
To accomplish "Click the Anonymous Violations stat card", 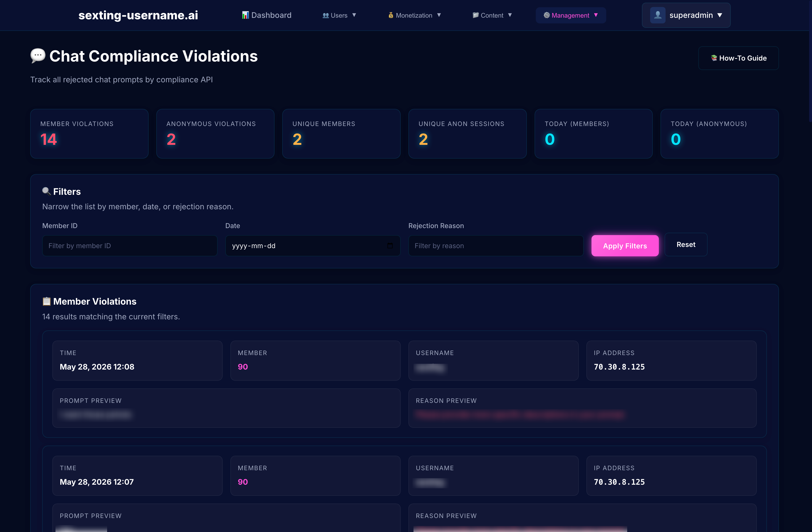I will click(215, 133).
